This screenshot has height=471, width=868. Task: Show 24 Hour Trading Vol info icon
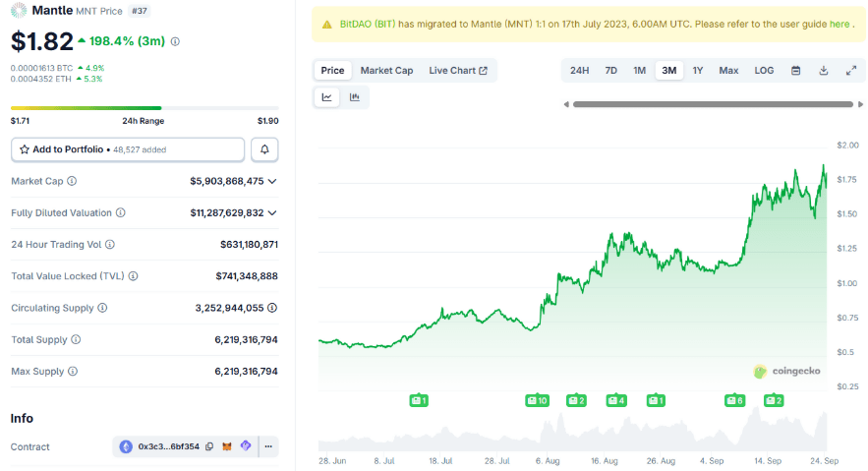(x=110, y=244)
